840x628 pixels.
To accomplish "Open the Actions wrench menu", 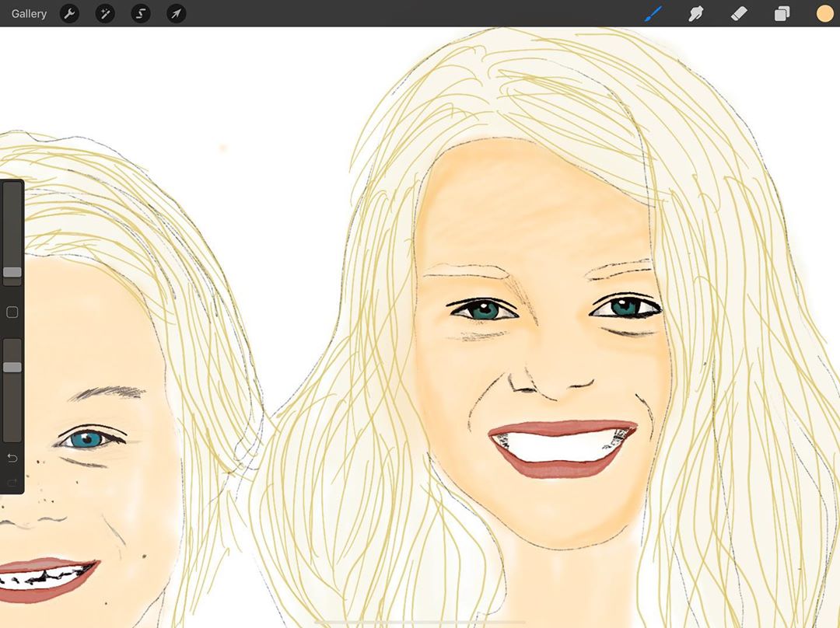I will (69, 13).
